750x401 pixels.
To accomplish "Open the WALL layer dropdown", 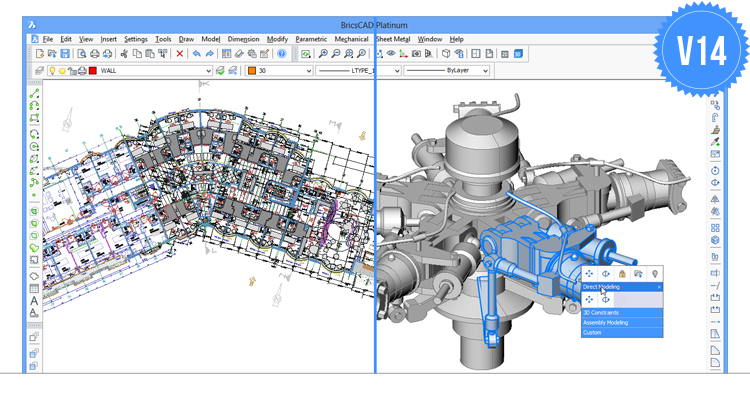I will tap(209, 71).
